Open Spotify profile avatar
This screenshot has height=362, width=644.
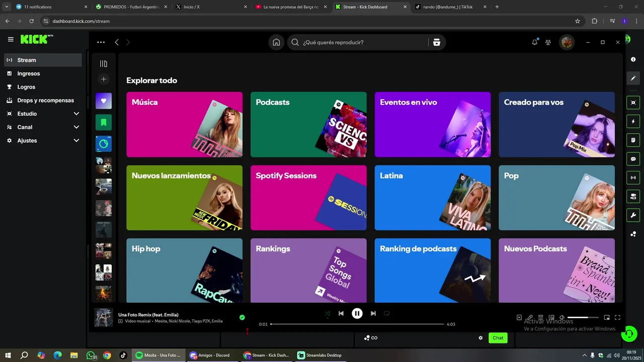(567, 42)
